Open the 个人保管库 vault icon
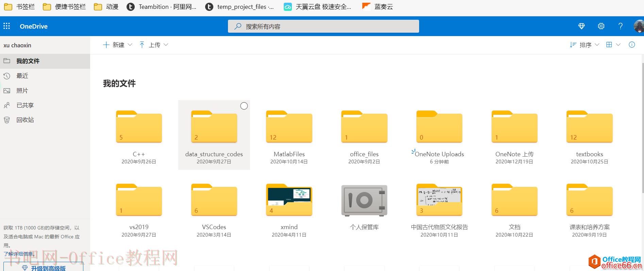Image resolution: width=644 pixels, height=271 pixels. point(364,201)
